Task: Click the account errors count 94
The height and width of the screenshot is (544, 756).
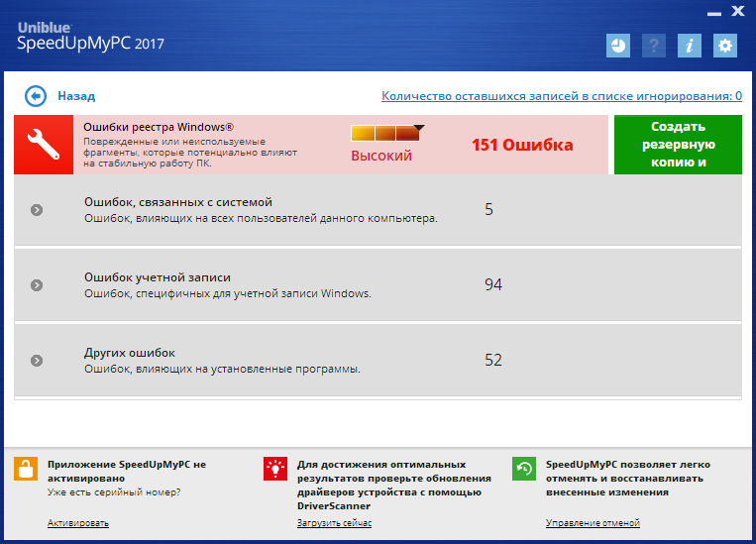Action: click(x=493, y=284)
